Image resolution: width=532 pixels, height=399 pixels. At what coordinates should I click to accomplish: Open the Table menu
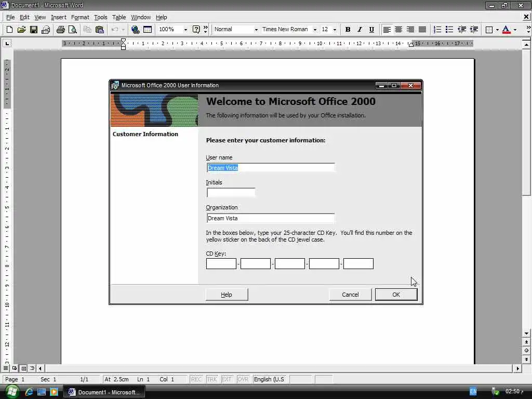[119, 17]
